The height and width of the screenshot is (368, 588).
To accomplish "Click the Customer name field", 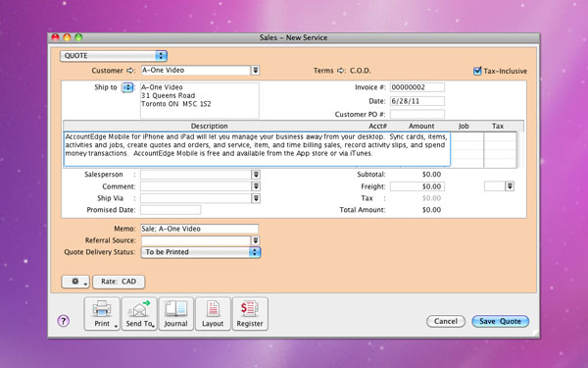I will [x=195, y=71].
